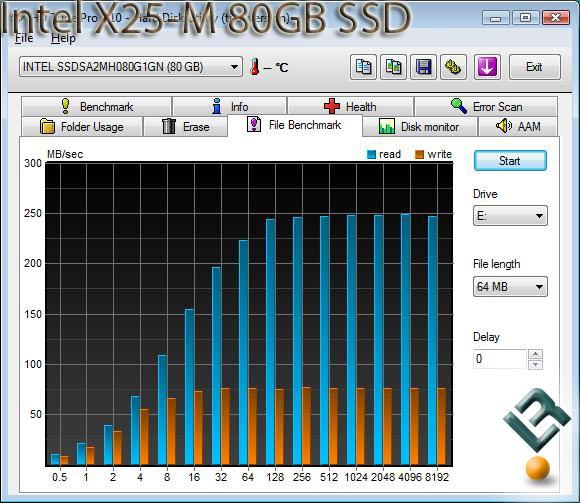Open the Help menu
Image resolution: width=580 pixels, height=503 pixels.
(63, 38)
